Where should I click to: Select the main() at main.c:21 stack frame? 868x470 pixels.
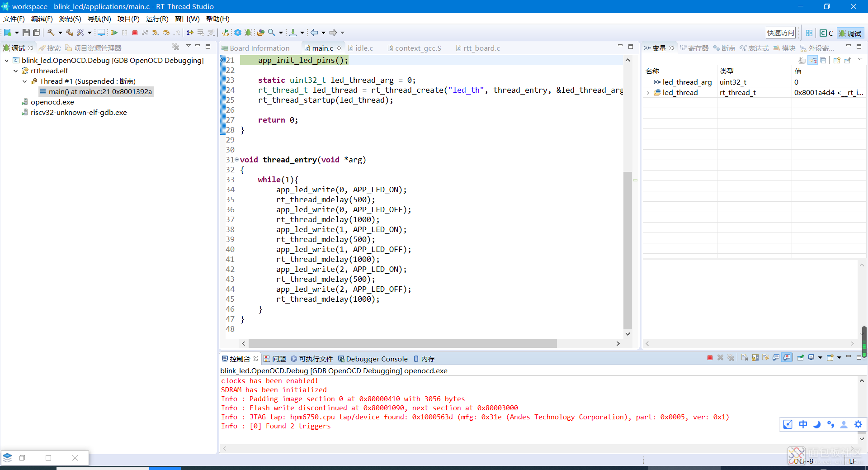click(x=96, y=91)
